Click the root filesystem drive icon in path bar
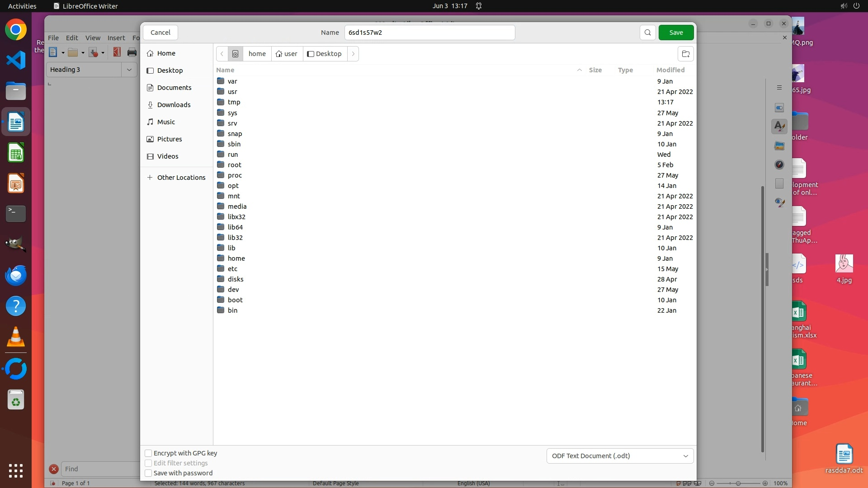The height and width of the screenshot is (488, 868). [x=235, y=54]
